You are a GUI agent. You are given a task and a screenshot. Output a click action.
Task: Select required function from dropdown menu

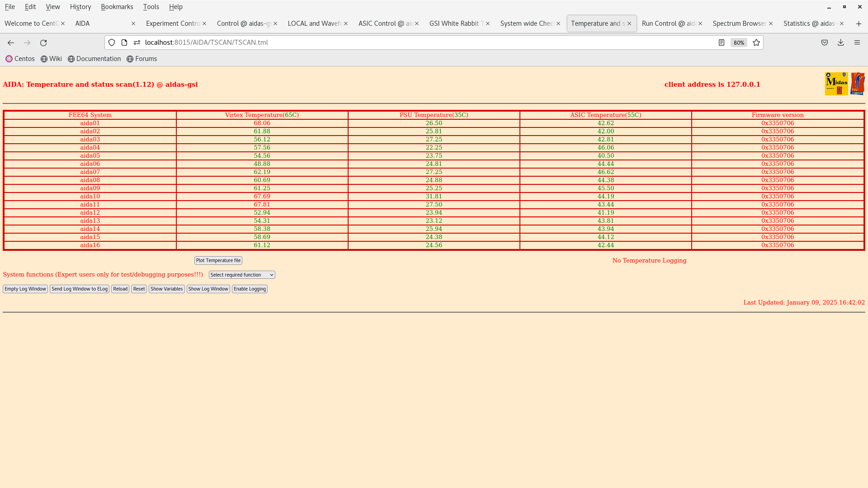click(x=242, y=275)
